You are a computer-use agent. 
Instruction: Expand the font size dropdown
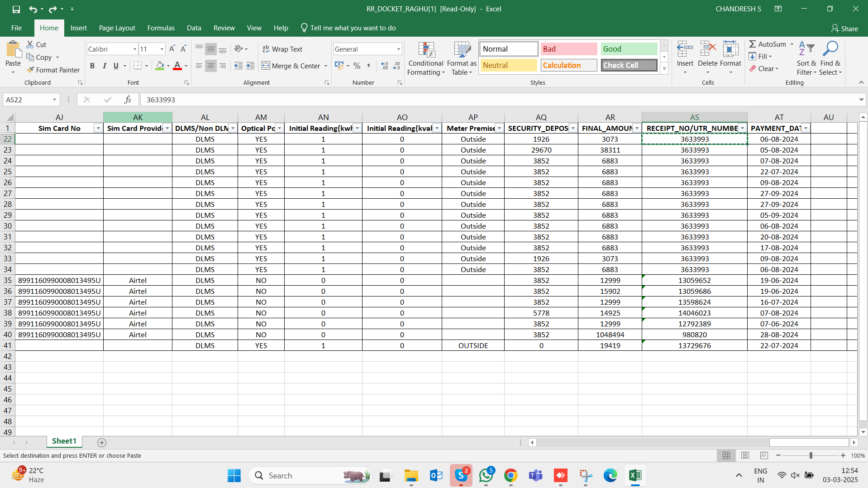[x=162, y=49]
